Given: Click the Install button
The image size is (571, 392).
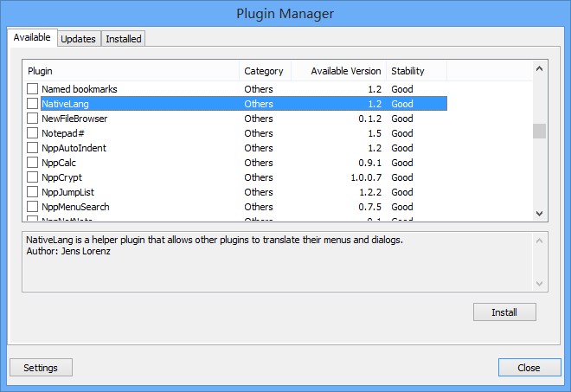Looking at the screenshot, I should (x=504, y=312).
